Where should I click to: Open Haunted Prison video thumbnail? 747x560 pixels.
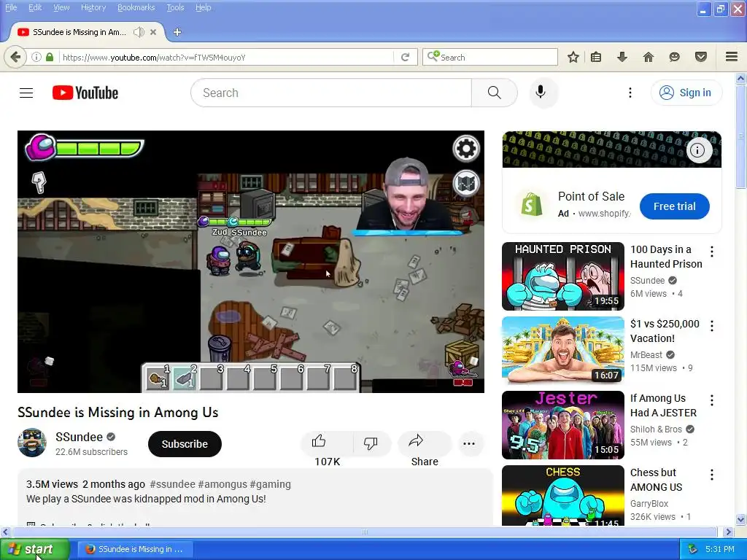pos(562,276)
